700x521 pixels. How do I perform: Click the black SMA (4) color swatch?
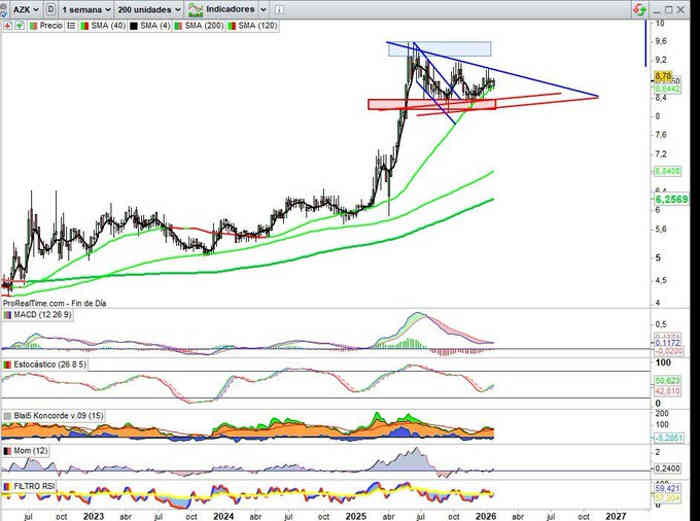131,26
